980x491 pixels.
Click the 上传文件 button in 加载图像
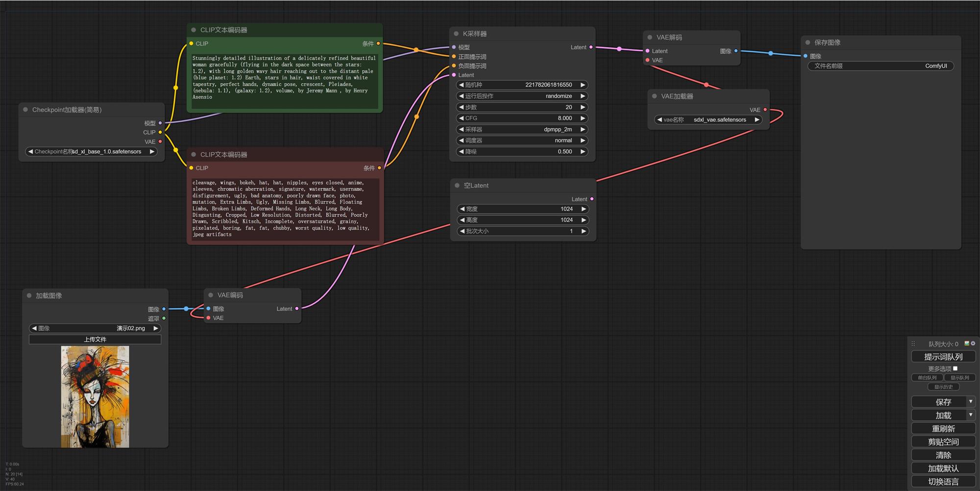point(95,339)
